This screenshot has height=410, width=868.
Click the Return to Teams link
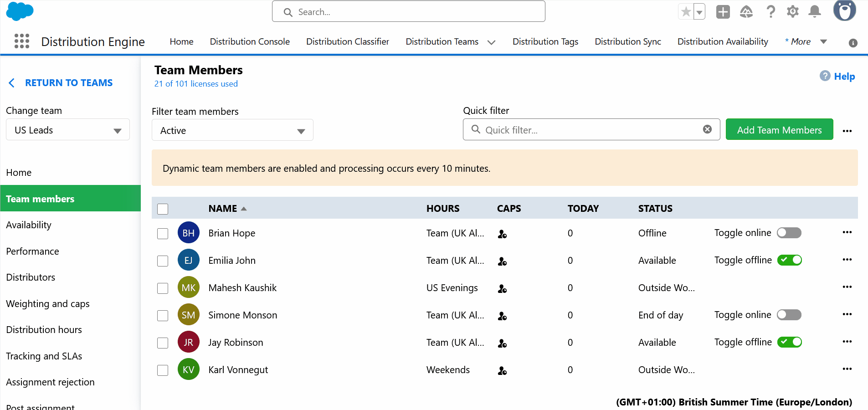(69, 83)
